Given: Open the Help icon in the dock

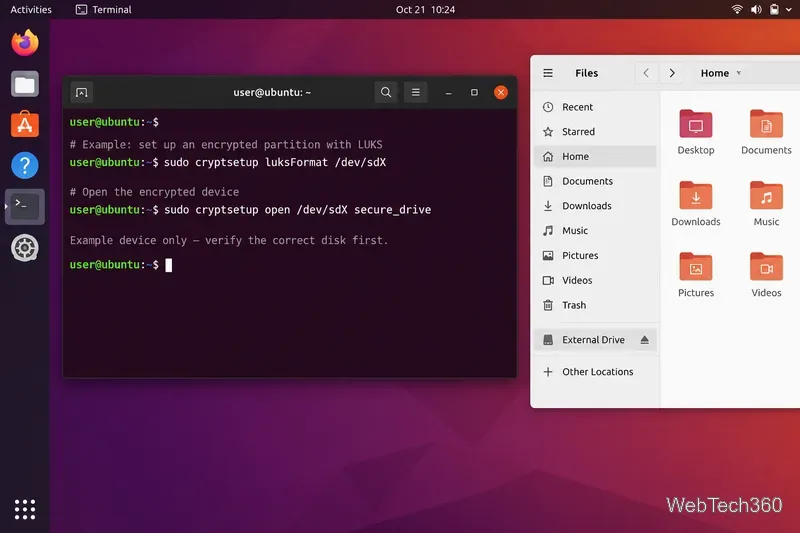Looking at the screenshot, I should click(x=24, y=165).
